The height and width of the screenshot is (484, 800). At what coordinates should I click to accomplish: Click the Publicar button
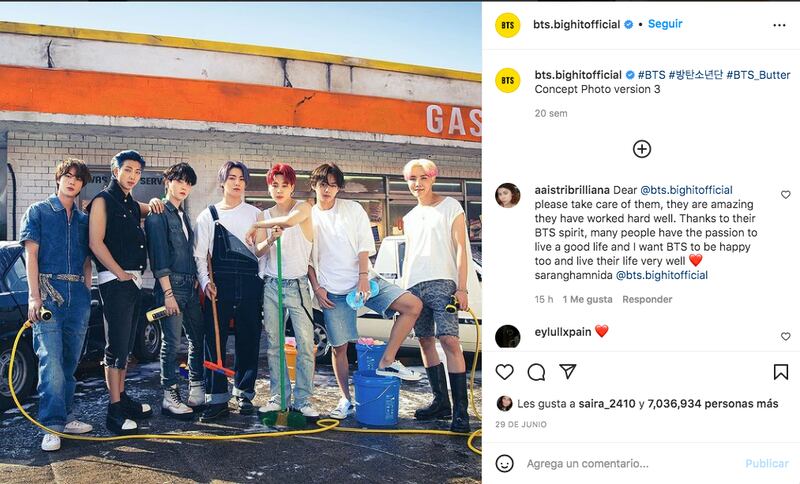coord(767,464)
